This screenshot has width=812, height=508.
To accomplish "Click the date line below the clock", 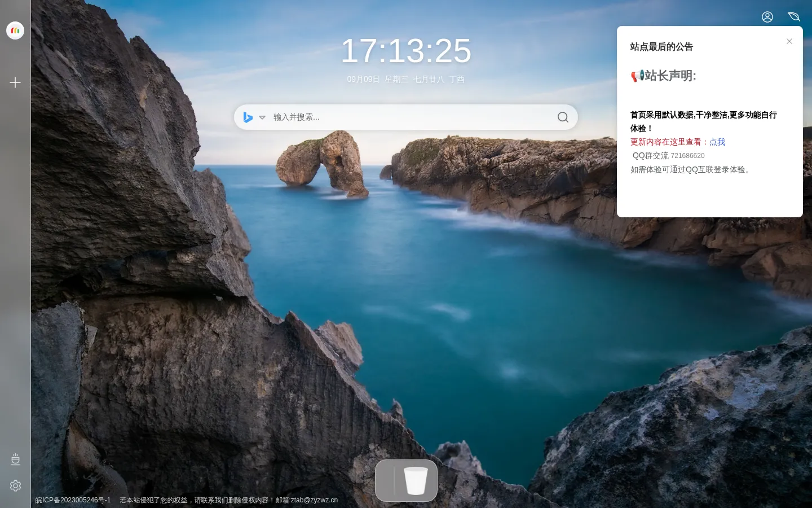I will pos(406,80).
